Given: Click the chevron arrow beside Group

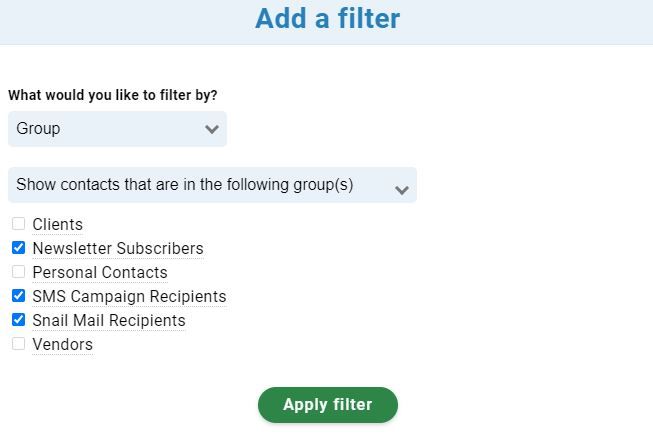Looking at the screenshot, I should 212,130.
